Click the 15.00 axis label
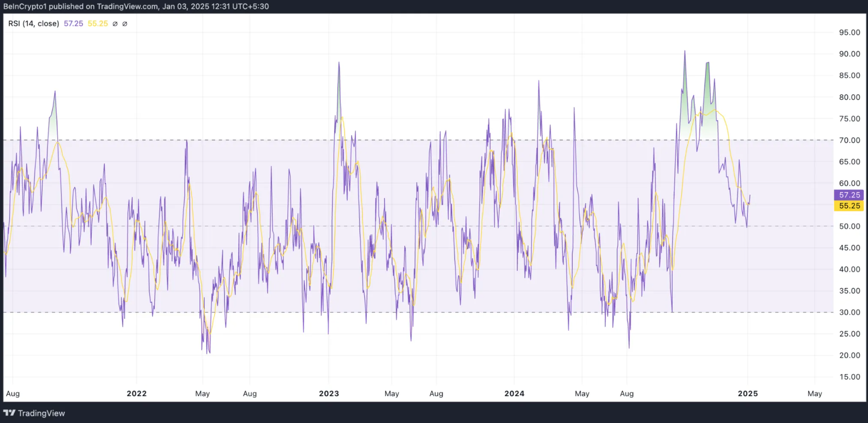 point(849,377)
